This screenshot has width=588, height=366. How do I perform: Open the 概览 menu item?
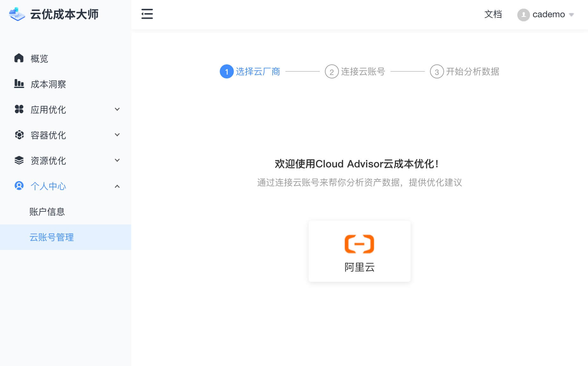click(66, 58)
